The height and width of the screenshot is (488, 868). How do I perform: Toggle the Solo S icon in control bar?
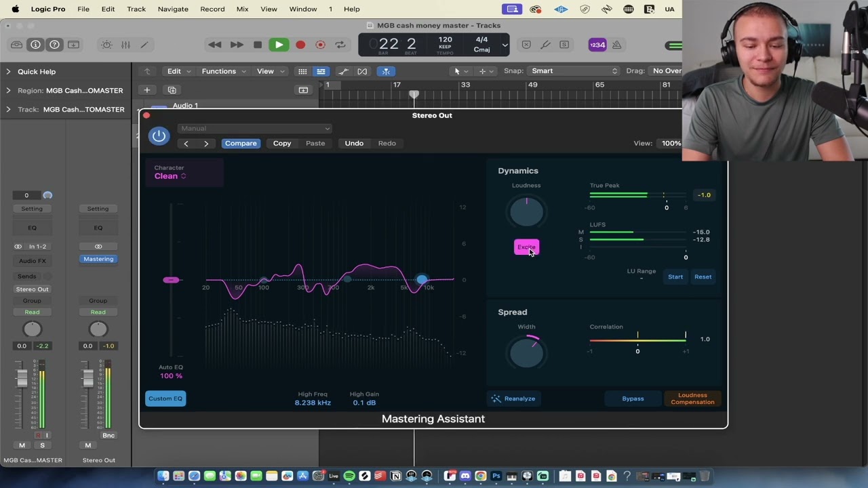coord(564,45)
